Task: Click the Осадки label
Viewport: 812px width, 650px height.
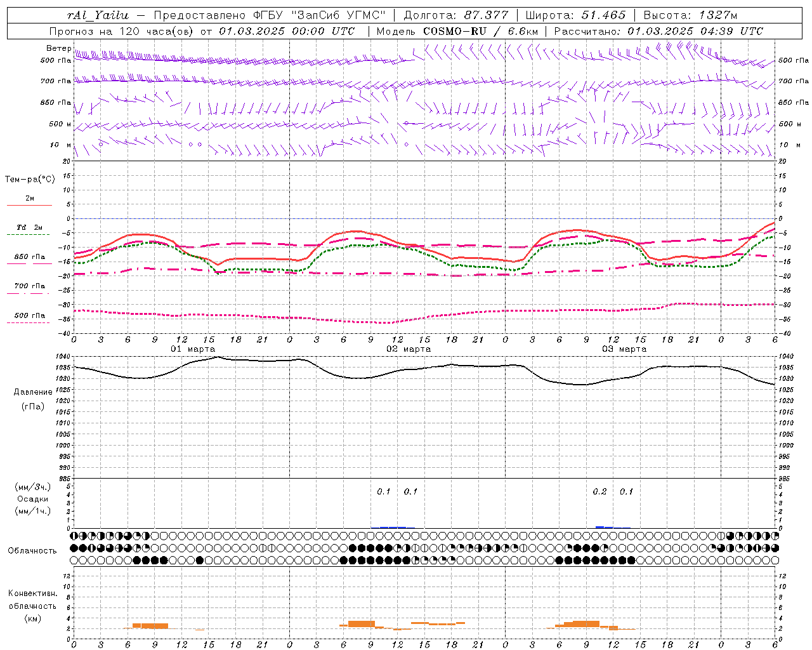Action: [x=33, y=499]
